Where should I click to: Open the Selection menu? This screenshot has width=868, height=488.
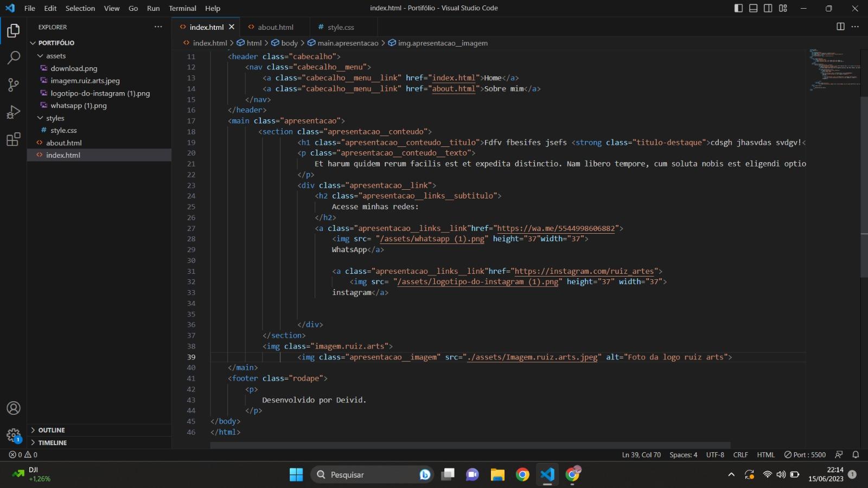[x=80, y=8]
